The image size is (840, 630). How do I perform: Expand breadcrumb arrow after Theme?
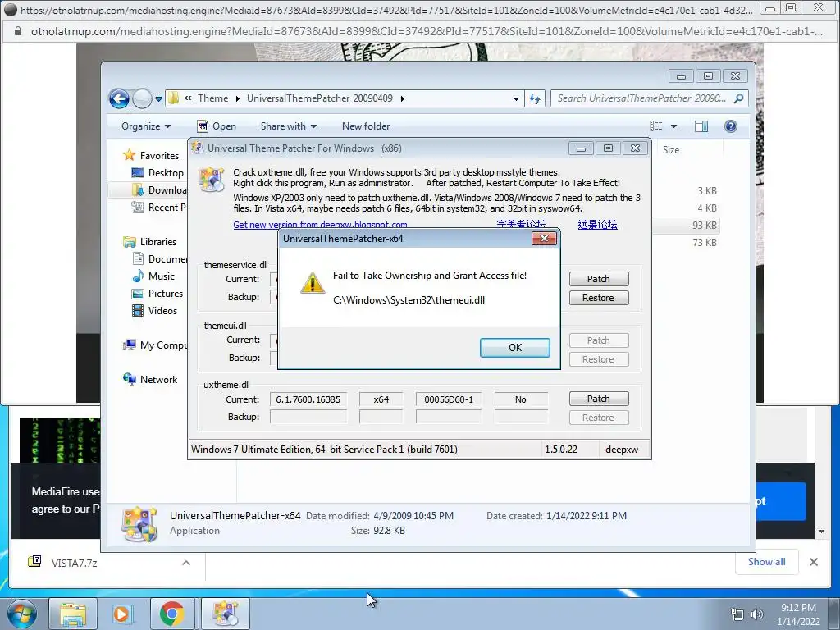(237, 98)
